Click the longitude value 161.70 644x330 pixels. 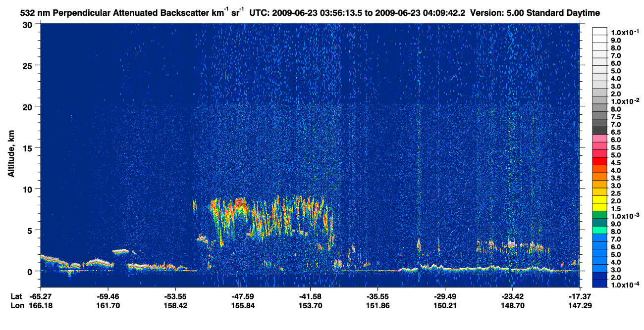(108, 305)
